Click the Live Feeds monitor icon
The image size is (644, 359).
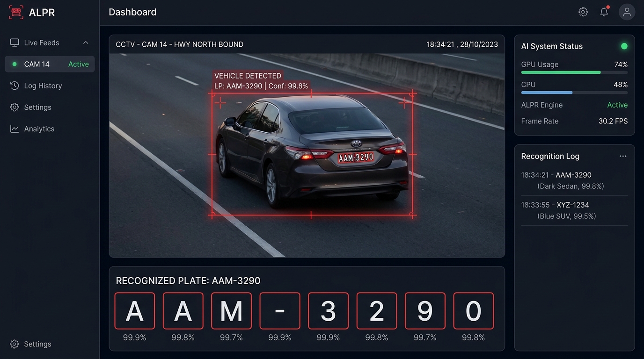pos(15,43)
